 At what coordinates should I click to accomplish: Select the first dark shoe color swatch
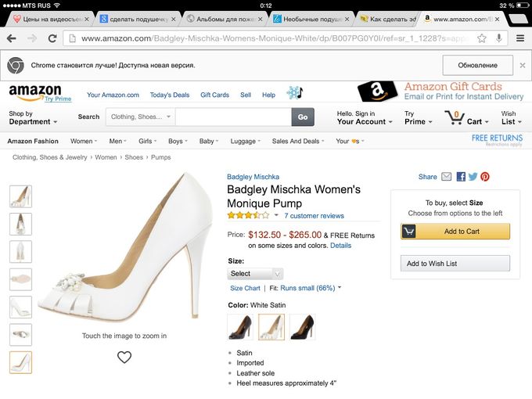coord(240,327)
